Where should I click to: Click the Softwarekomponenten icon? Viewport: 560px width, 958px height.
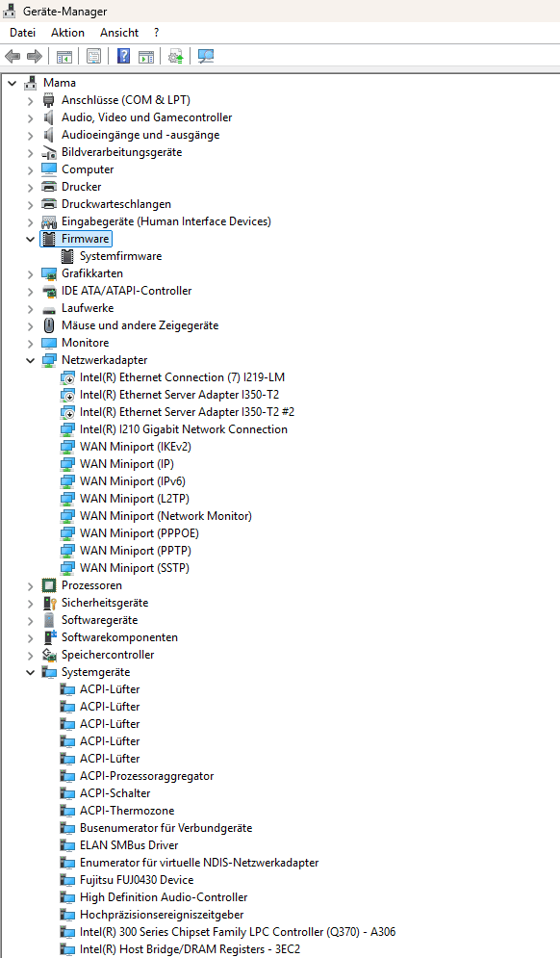pyautogui.click(x=49, y=637)
